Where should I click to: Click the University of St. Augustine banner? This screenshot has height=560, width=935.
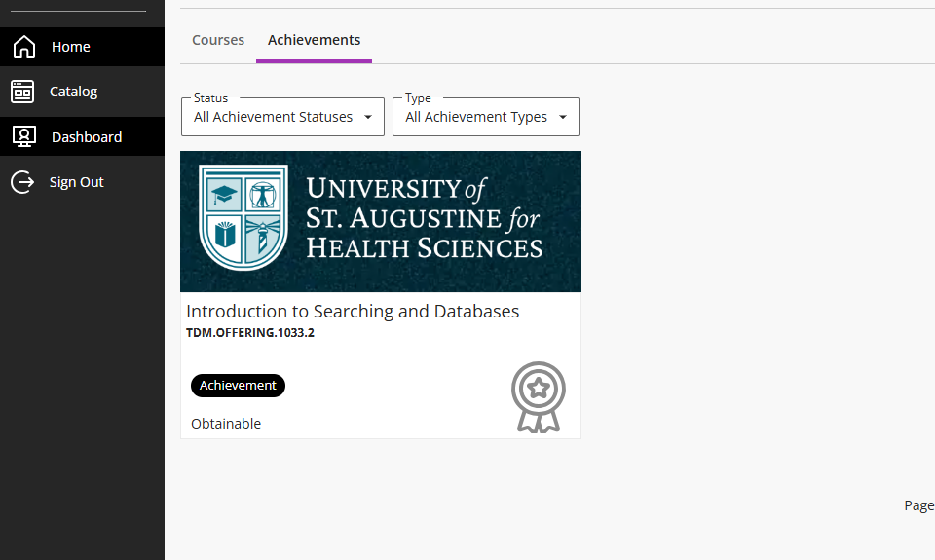click(x=381, y=221)
